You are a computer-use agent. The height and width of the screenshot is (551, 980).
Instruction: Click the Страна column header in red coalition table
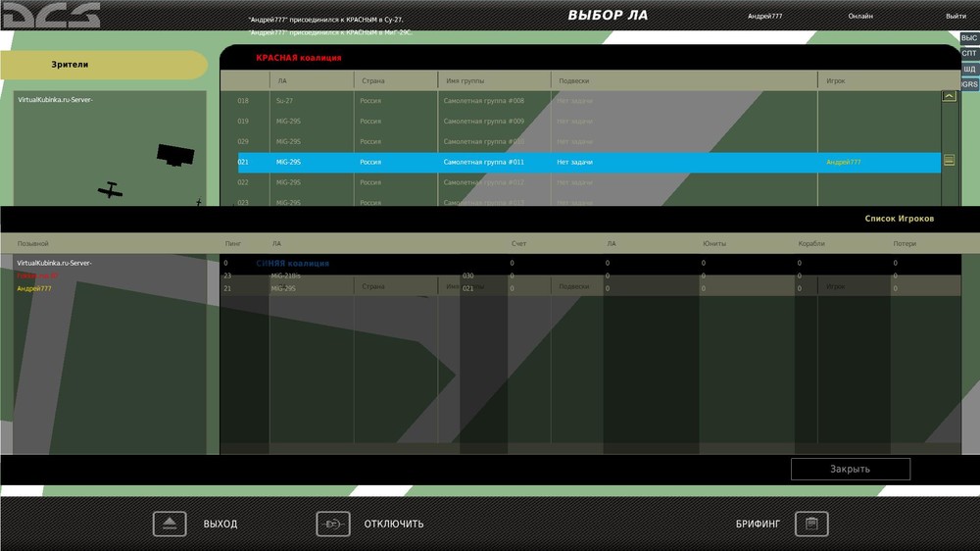(x=372, y=81)
